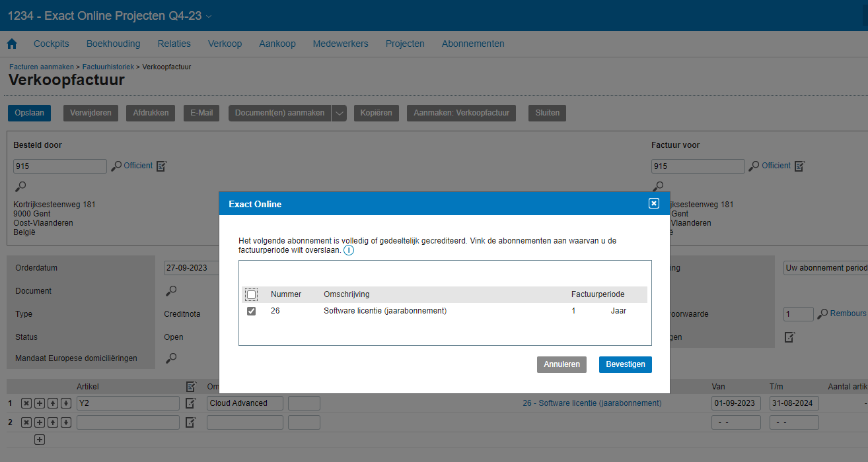Viewport: 868px width, 462px height.
Task: Click the Artikel field containing Y2
Action: (128, 403)
